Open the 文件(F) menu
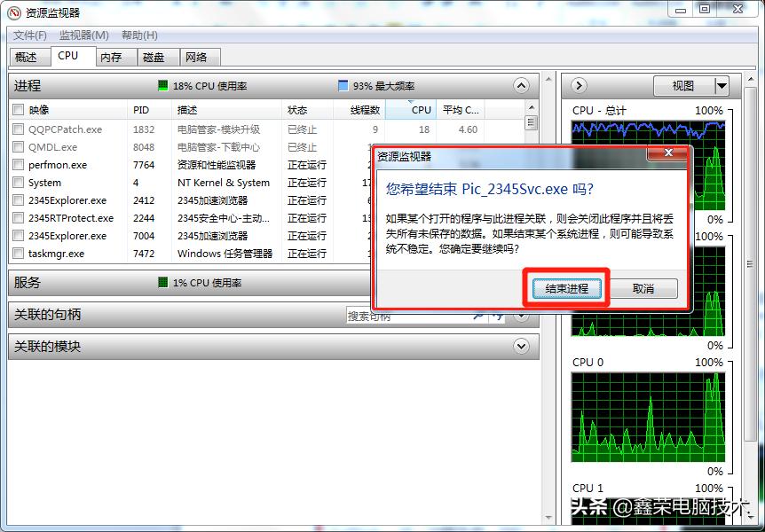Screen dimensions: 765x532 [x=29, y=35]
